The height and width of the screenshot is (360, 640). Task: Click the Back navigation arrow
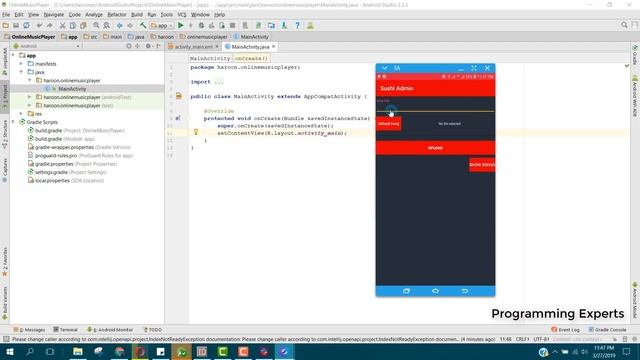point(120,25)
